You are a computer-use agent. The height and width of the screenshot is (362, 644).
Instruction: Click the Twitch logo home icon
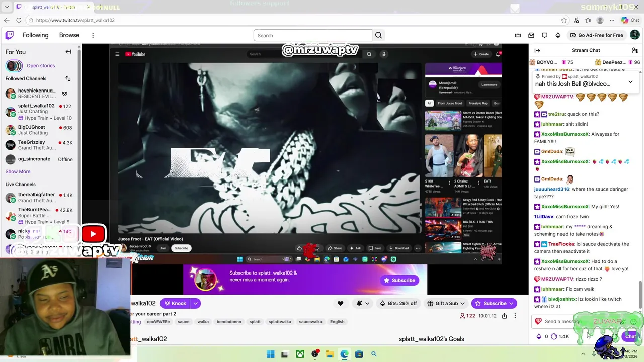10,35
